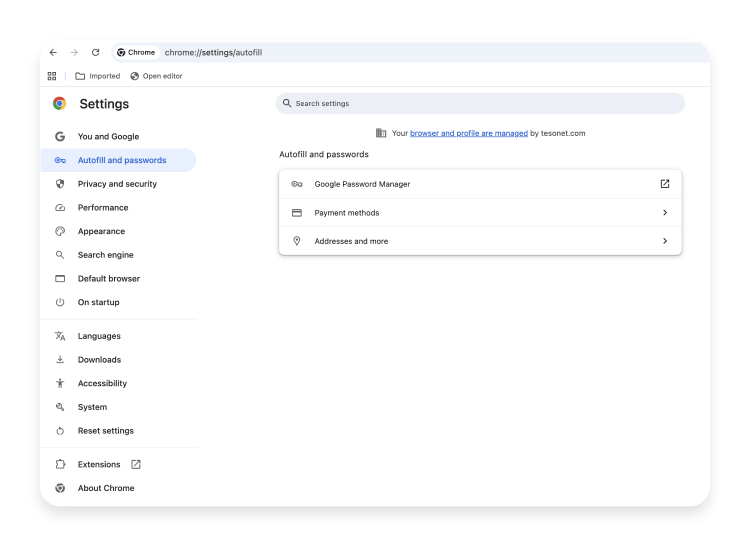The width and height of the screenshot is (750, 547).
Task: Click the Search settings field
Action: [480, 103]
